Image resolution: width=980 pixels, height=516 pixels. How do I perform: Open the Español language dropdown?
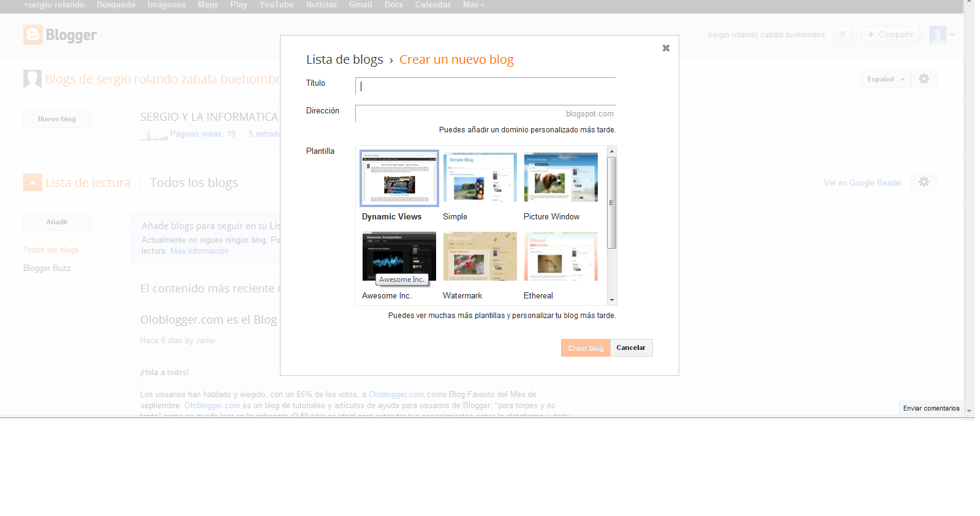click(886, 79)
